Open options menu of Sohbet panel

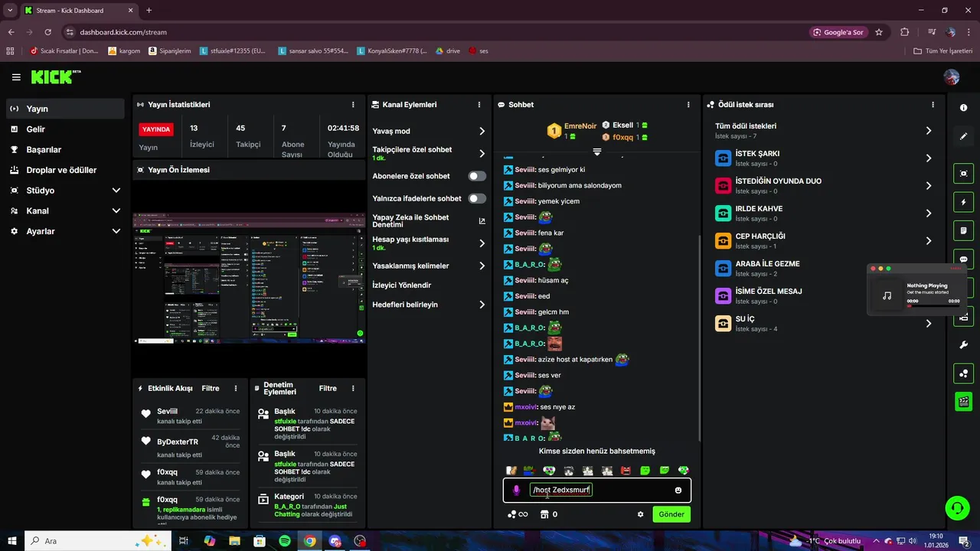click(689, 105)
